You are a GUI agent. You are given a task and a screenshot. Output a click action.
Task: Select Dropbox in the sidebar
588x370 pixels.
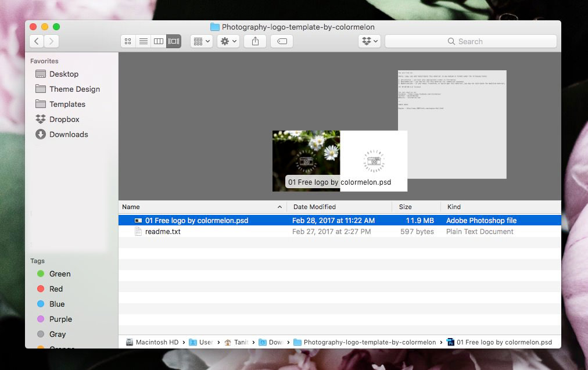pyautogui.click(x=64, y=119)
